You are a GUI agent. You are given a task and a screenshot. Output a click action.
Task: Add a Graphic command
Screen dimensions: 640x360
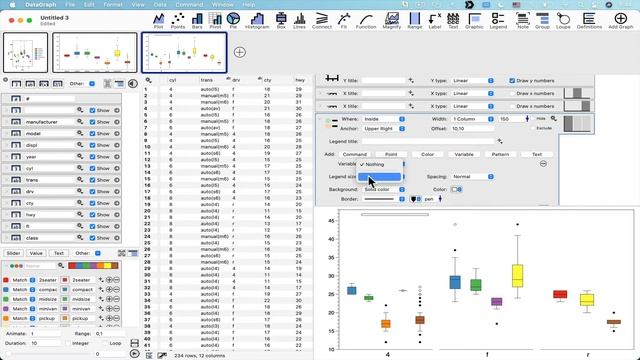click(x=474, y=20)
